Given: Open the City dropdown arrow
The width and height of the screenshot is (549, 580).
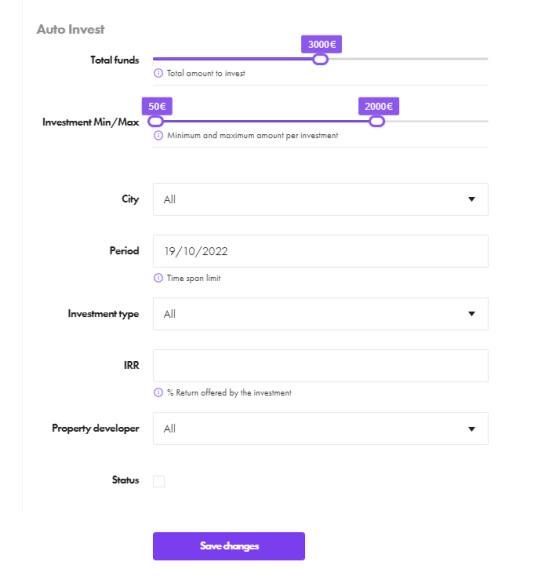Looking at the screenshot, I should (471, 199).
